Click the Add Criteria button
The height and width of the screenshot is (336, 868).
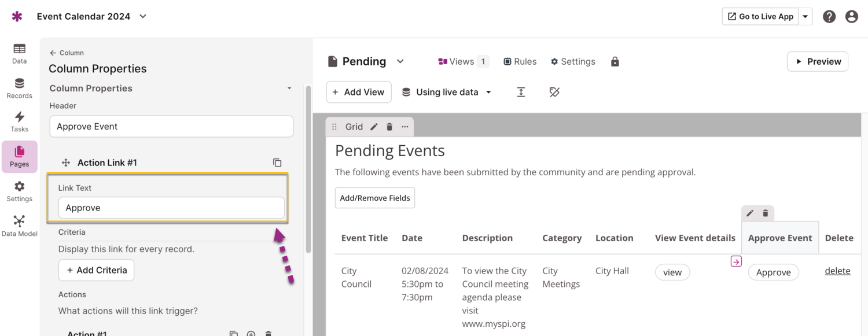coord(96,270)
